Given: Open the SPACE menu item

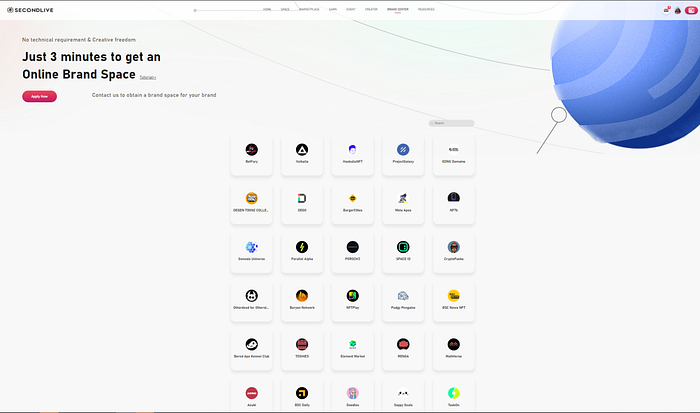Looking at the screenshot, I should [285, 9].
